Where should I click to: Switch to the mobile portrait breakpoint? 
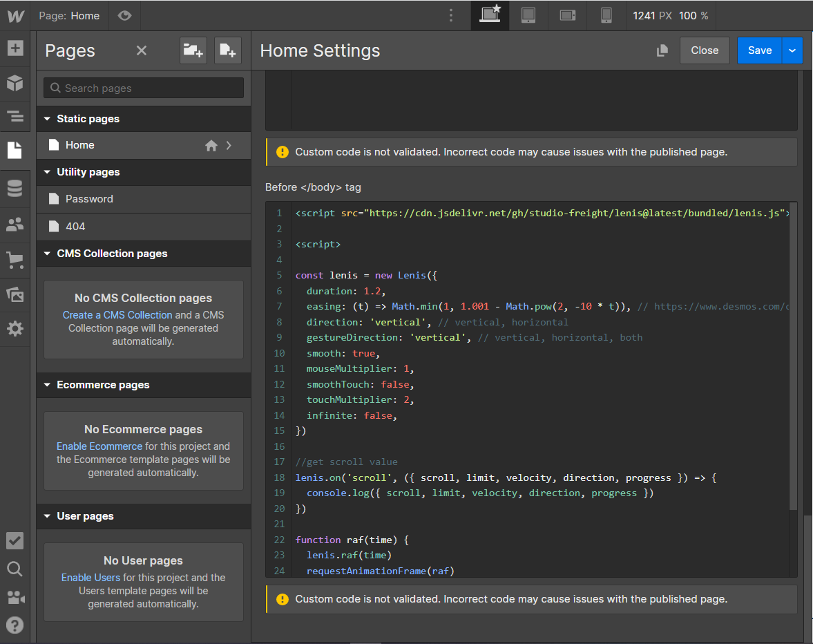click(x=606, y=15)
